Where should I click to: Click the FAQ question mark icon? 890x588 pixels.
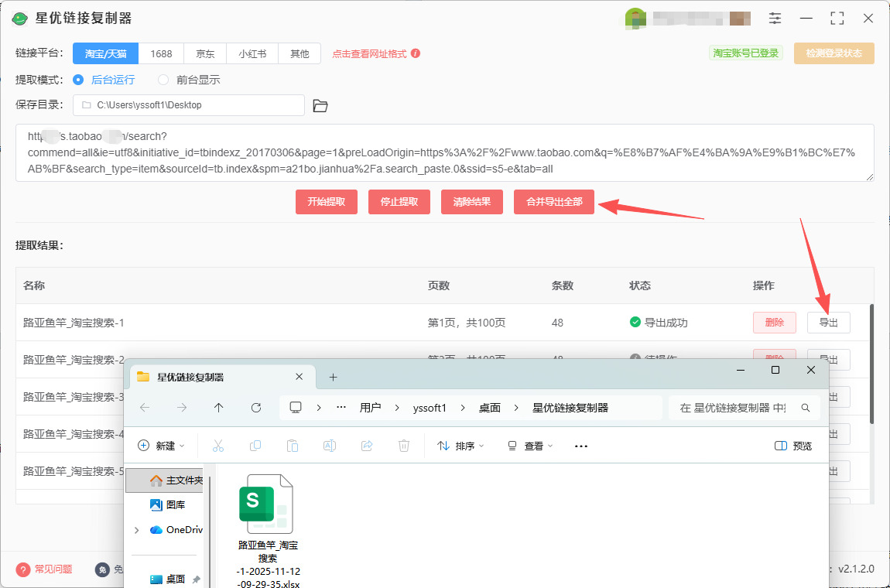[22, 569]
